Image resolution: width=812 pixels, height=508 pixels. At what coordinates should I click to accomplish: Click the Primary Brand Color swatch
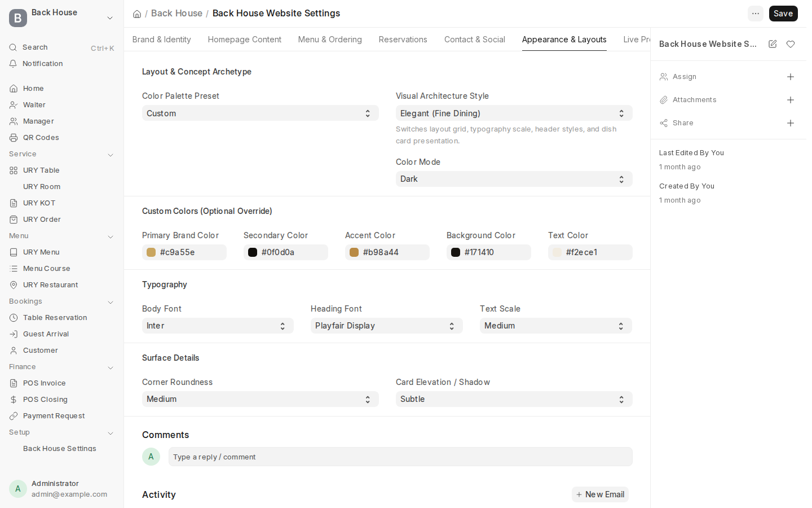[x=151, y=252]
